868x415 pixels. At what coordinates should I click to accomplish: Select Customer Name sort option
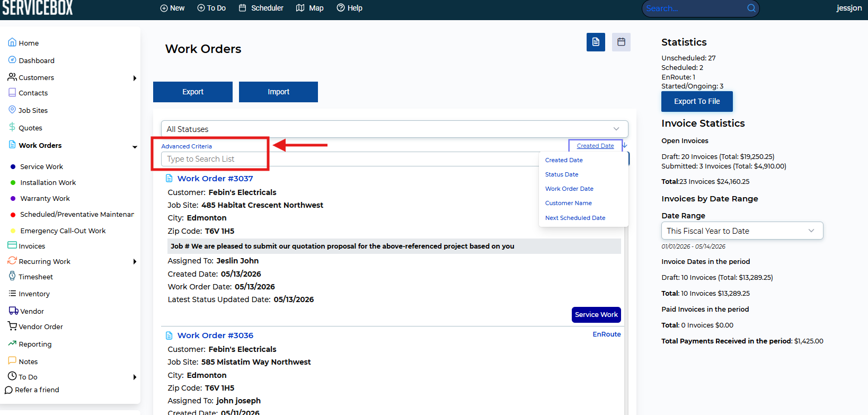(x=568, y=203)
